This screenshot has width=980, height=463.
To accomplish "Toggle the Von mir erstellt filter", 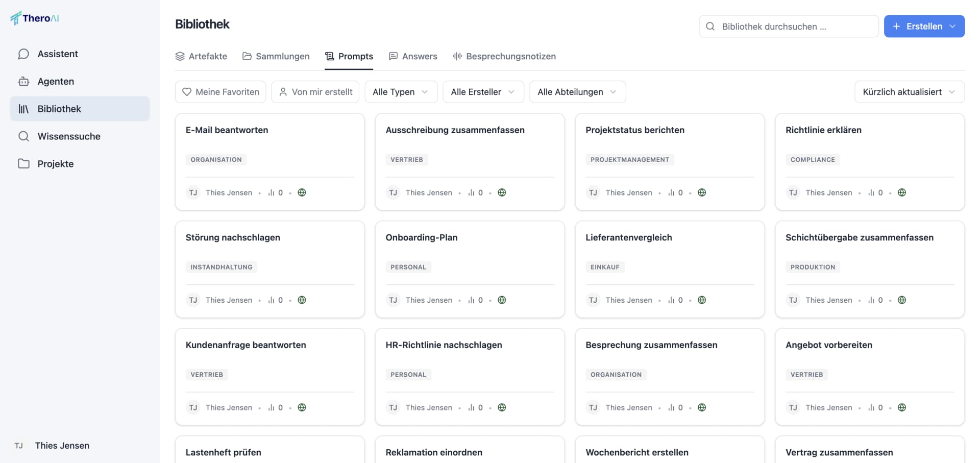I will pyautogui.click(x=315, y=92).
